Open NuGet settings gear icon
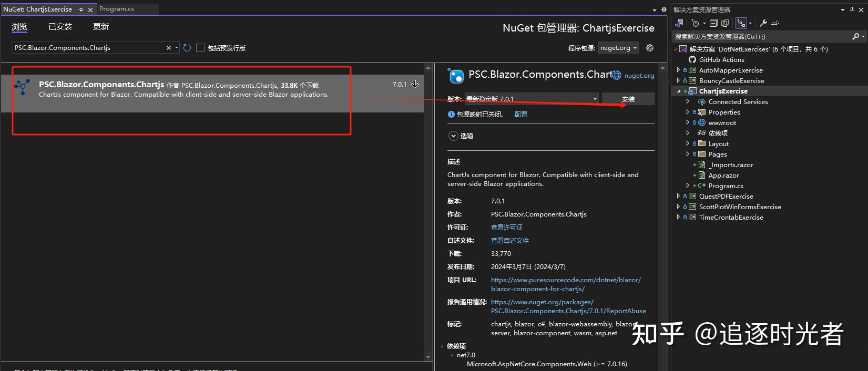 650,48
